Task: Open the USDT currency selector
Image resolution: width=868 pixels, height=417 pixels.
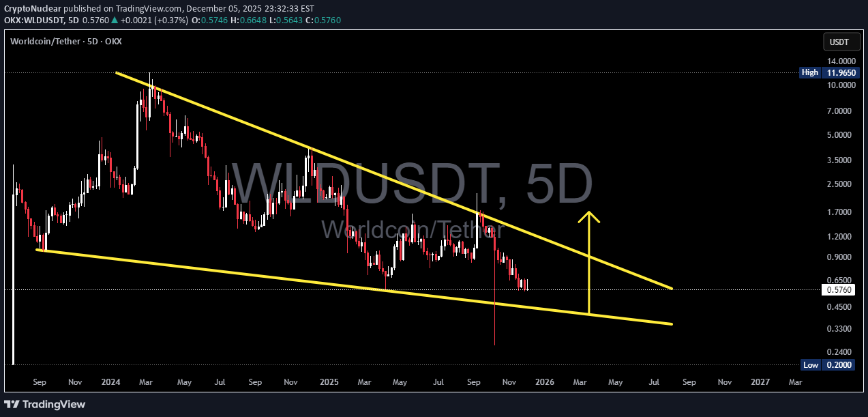Action: click(838, 42)
